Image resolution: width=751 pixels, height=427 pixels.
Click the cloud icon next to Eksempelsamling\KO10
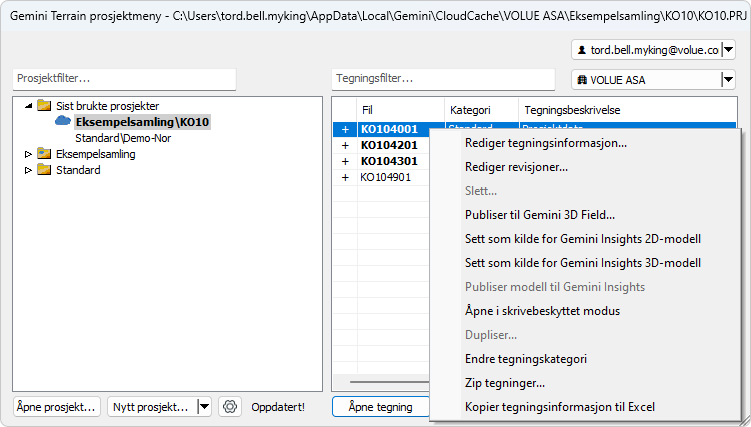(x=63, y=122)
